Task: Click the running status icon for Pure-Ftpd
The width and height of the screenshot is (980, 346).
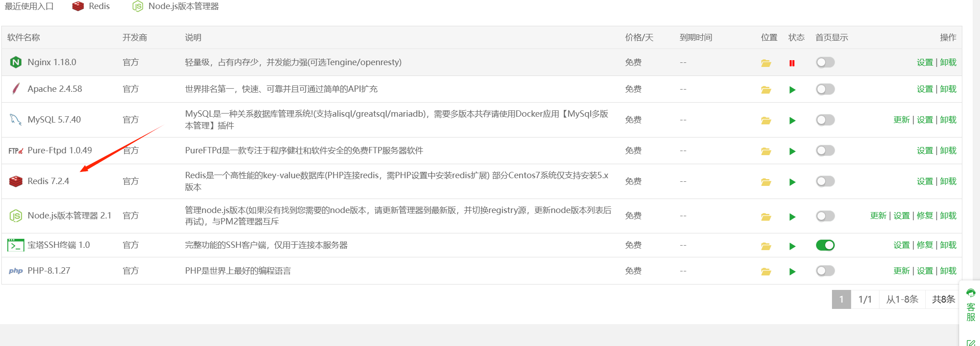Action: [792, 151]
